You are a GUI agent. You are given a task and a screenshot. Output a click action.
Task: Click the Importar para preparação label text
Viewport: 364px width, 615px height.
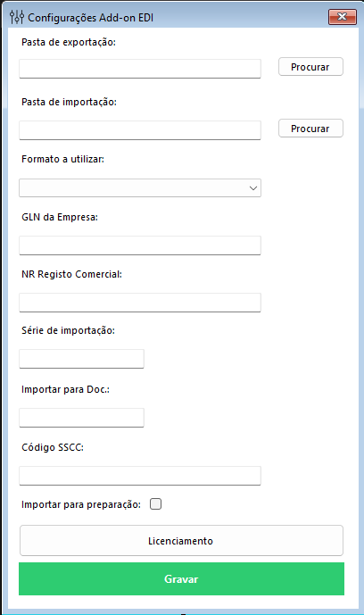point(81,504)
